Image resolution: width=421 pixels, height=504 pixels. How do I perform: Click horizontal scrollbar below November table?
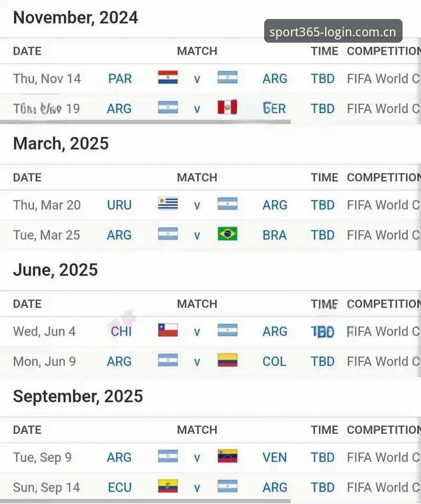145,122
